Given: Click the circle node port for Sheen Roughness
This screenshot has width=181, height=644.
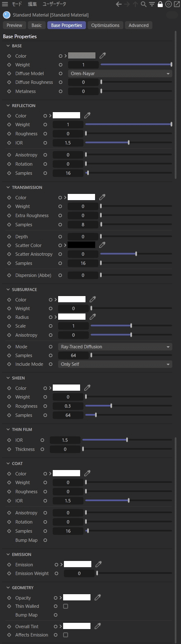Looking at the screenshot, I should point(45,406).
